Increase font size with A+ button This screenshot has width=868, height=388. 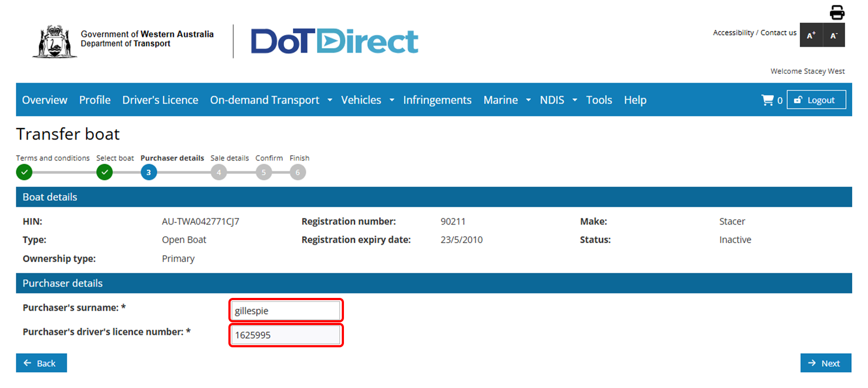(x=811, y=35)
